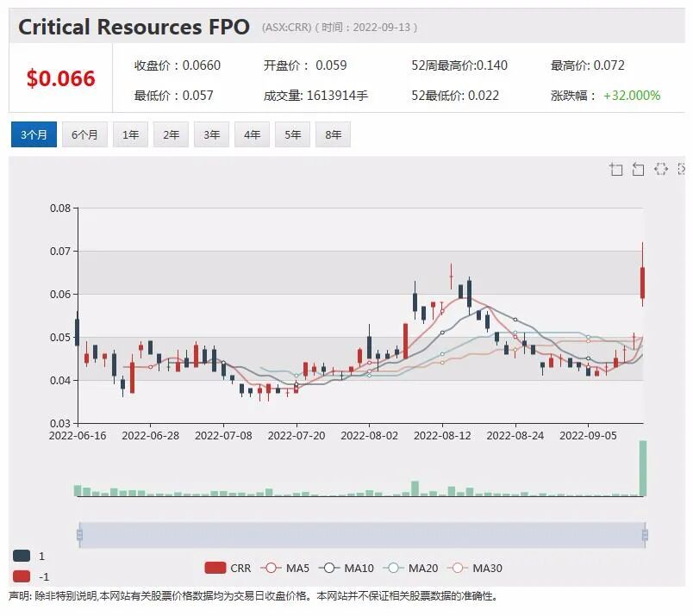Click the +32.000% change value
This screenshot has width=693, height=616.
[x=632, y=96]
